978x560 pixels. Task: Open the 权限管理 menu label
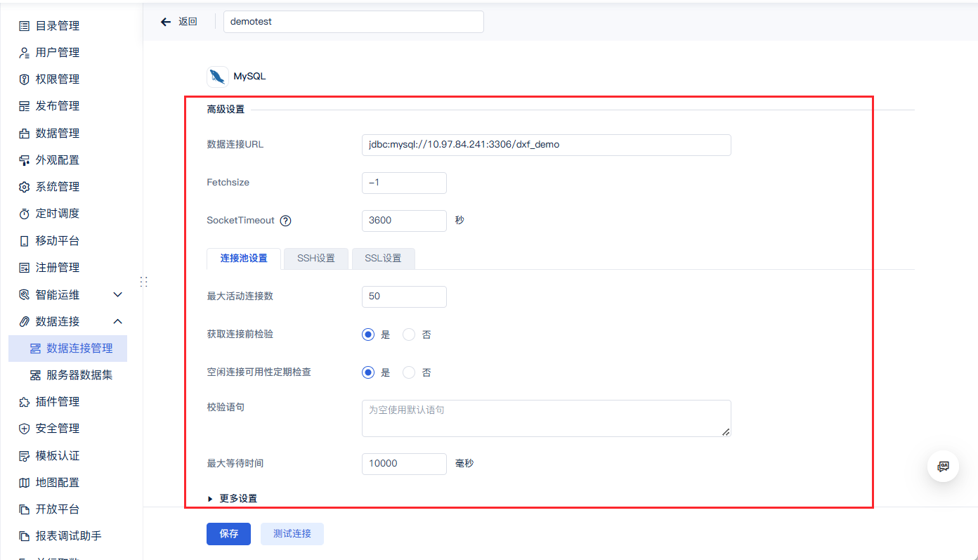[x=58, y=79]
